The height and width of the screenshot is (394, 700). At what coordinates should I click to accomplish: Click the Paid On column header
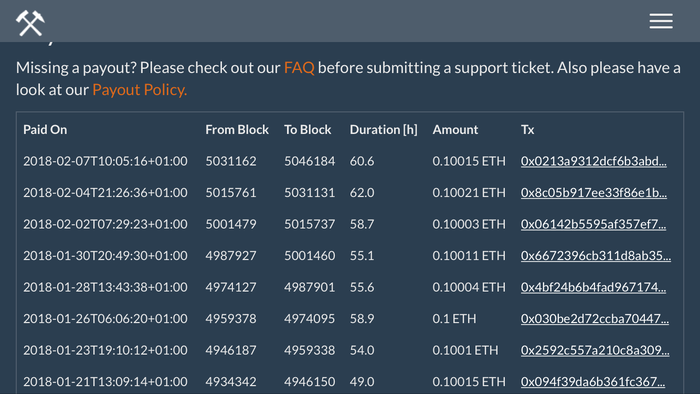[x=45, y=129]
